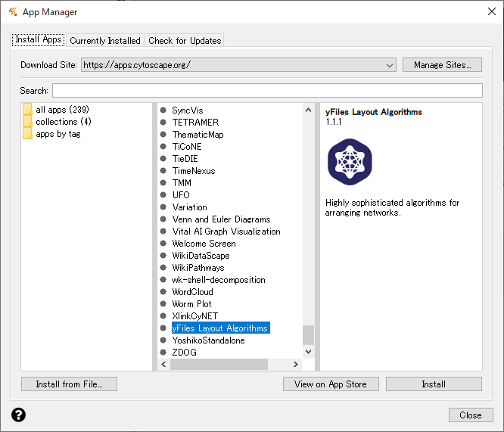Image resolution: width=504 pixels, height=432 pixels.
Task: Click the 'apps by tag' folder icon
Action: pyautogui.click(x=27, y=134)
